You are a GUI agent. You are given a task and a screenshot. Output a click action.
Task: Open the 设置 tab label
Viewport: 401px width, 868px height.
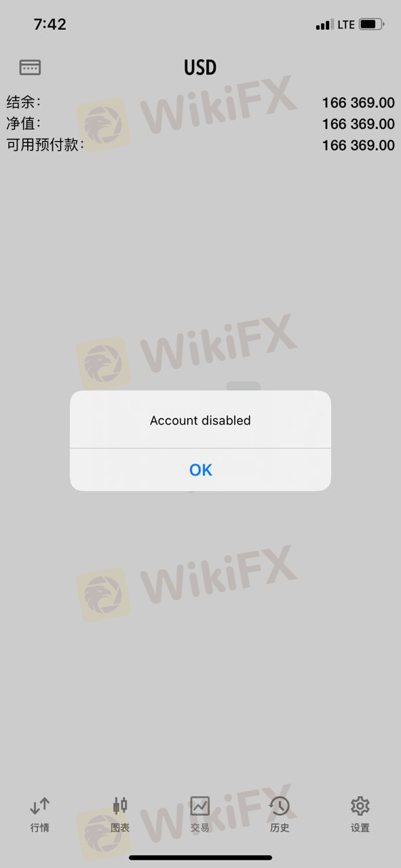point(360,828)
